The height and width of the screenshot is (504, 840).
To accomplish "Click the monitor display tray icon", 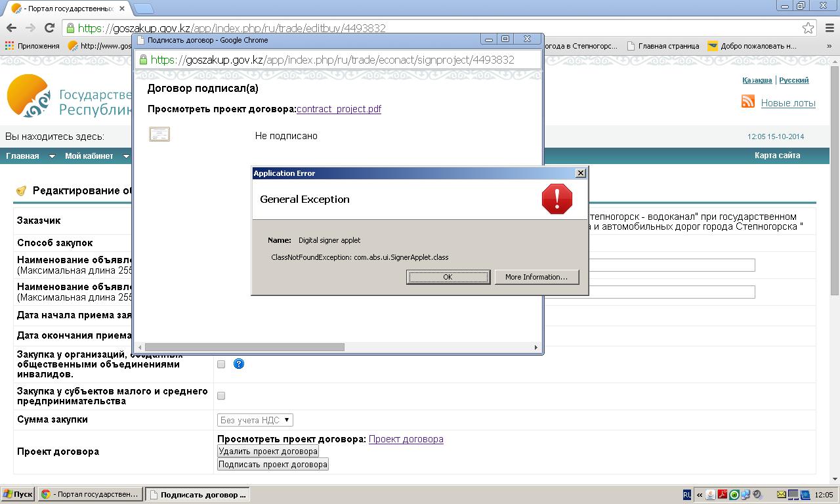I will pos(793,495).
